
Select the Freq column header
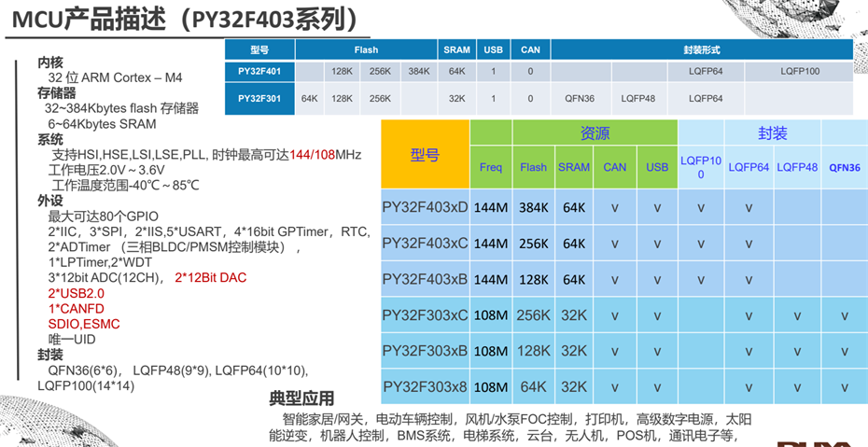click(491, 167)
